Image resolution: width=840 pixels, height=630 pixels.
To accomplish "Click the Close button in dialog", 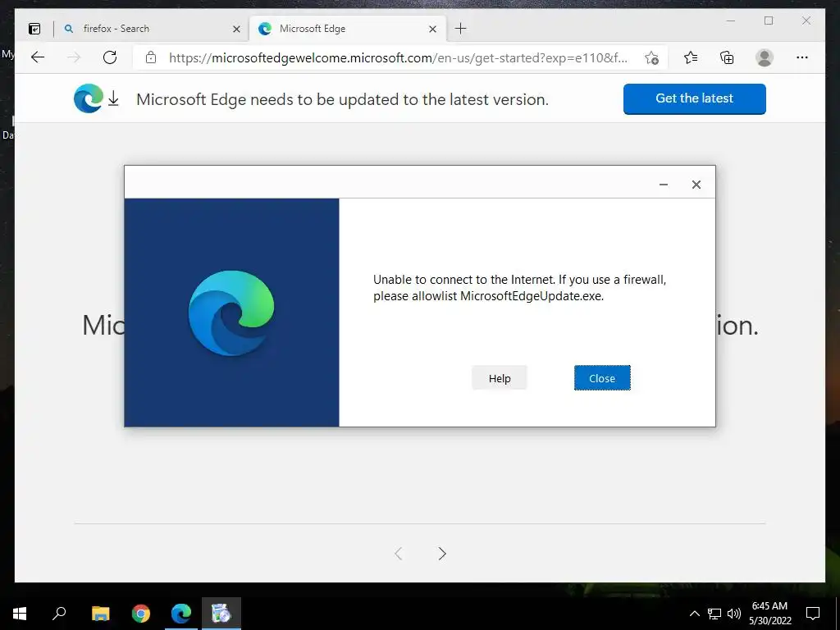I will 602,378.
